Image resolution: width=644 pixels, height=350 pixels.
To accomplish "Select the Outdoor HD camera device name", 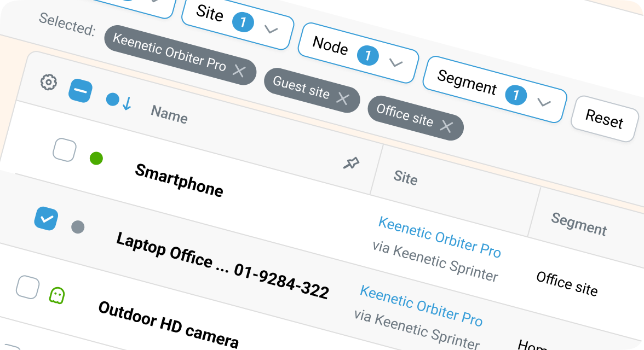I will 169,324.
